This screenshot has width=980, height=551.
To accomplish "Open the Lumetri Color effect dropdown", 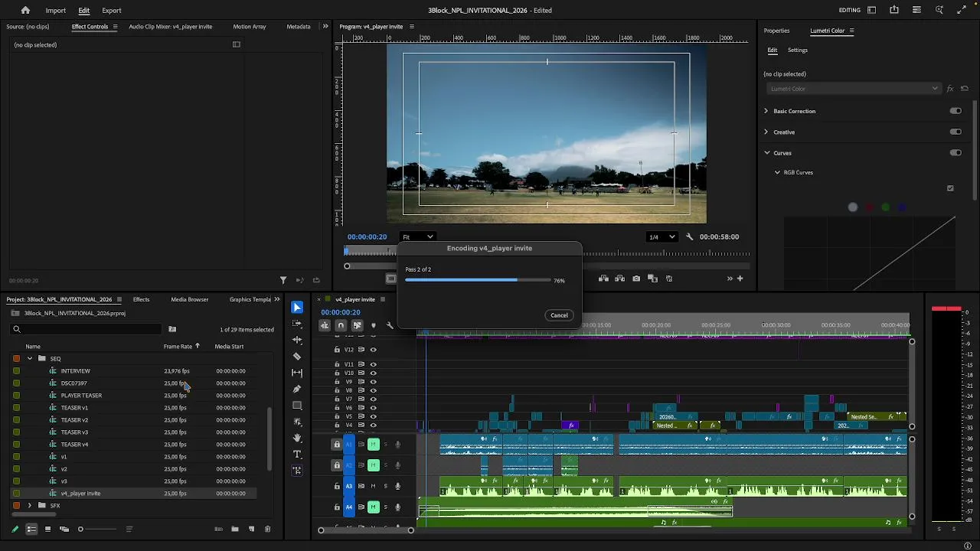I will 854,89.
